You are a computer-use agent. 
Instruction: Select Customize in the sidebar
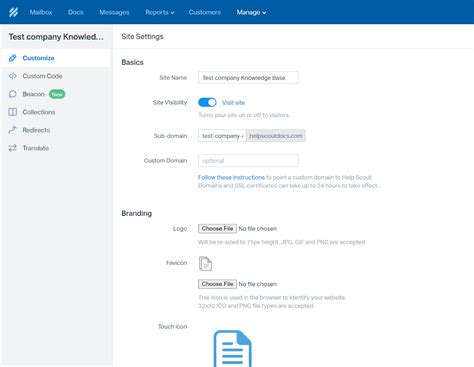coord(55,58)
